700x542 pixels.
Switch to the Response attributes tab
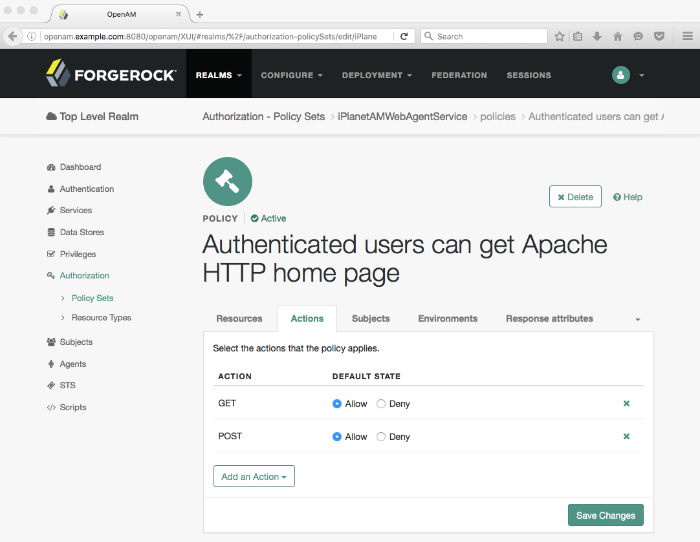[549, 318]
